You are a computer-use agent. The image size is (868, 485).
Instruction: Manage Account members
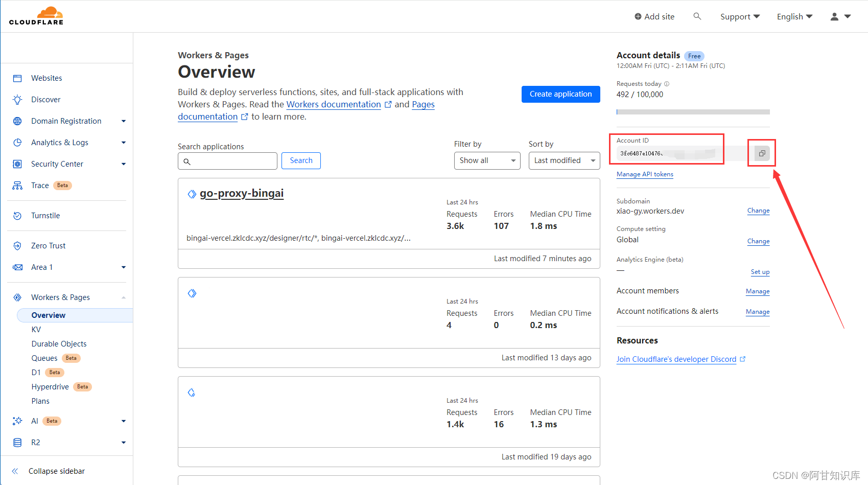pyautogui.click(x=758, y=291)
